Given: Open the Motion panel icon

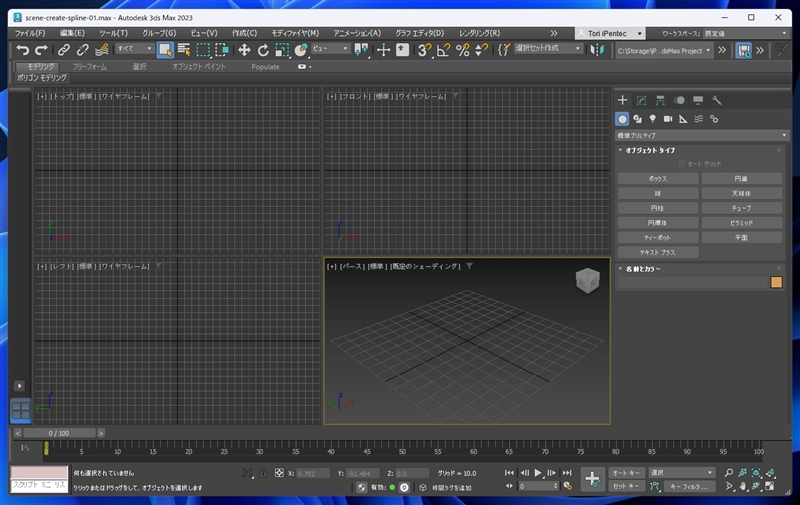Looking at the screenshot, I should pos(679,100).
